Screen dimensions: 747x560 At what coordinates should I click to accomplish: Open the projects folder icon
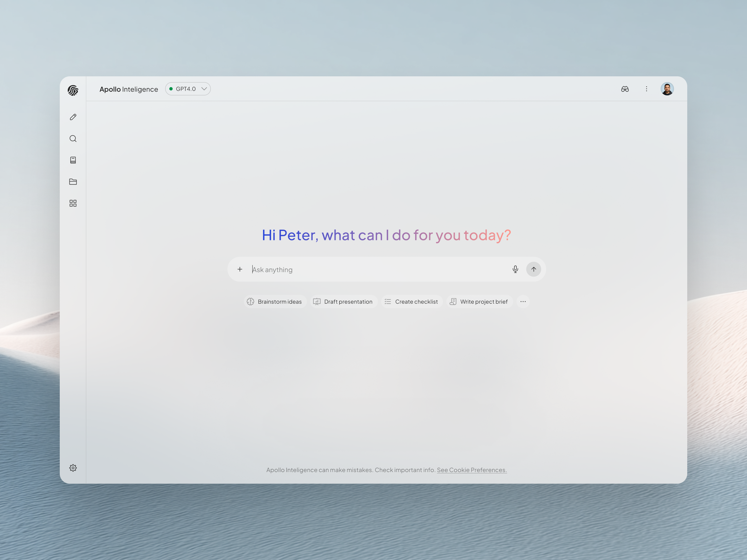pos(73,182)
